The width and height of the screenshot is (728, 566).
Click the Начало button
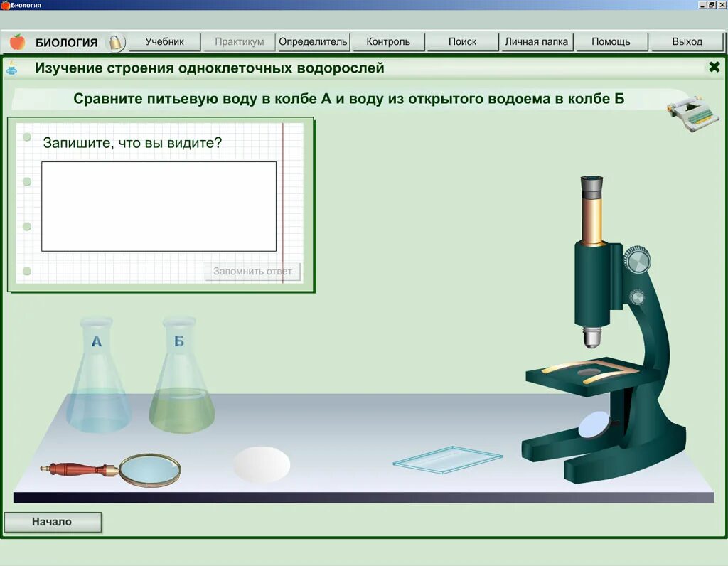click(53, 522)
